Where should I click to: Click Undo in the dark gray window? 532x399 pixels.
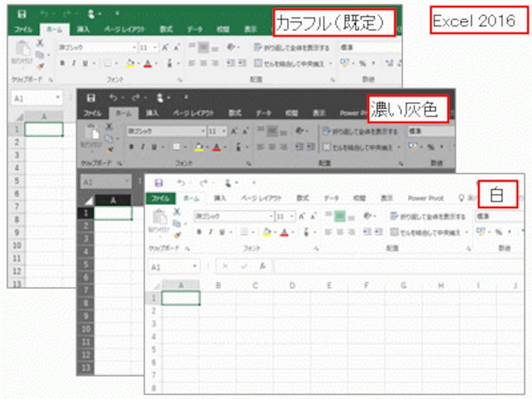[x=113, y=98]
